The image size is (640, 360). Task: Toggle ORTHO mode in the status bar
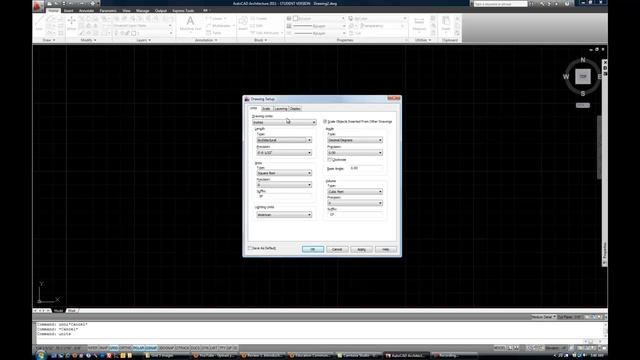125,348
